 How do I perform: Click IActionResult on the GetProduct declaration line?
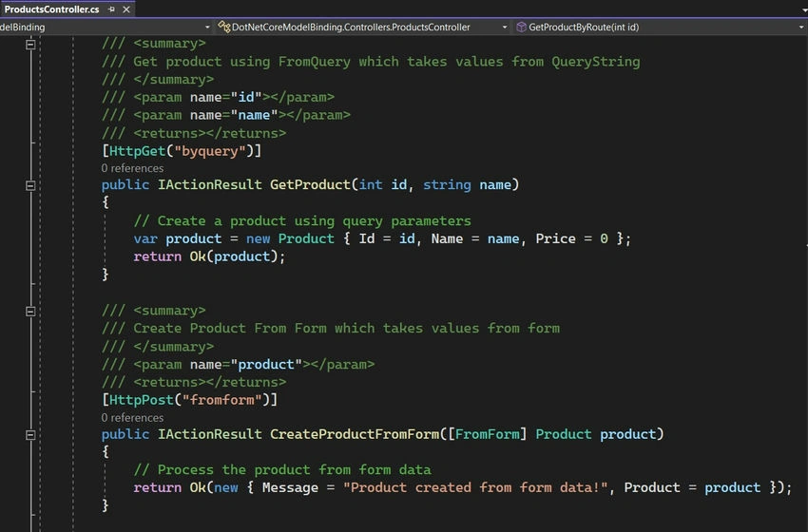[210, 184]
